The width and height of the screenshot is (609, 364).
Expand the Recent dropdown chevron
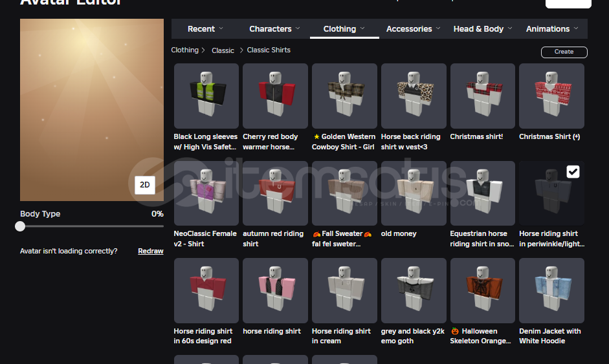(221, 28)
